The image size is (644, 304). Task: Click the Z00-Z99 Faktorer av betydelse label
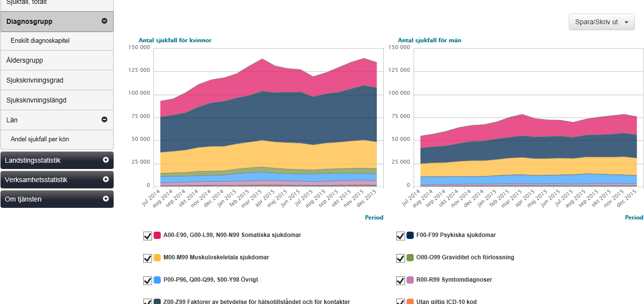[256, 302]
